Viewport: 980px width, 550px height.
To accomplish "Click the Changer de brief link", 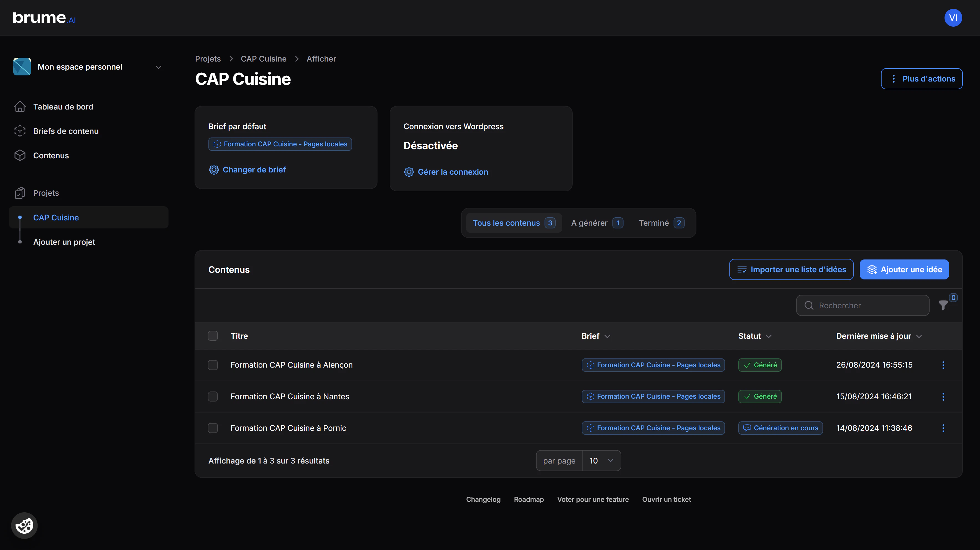I will click(x=254, y=169).
